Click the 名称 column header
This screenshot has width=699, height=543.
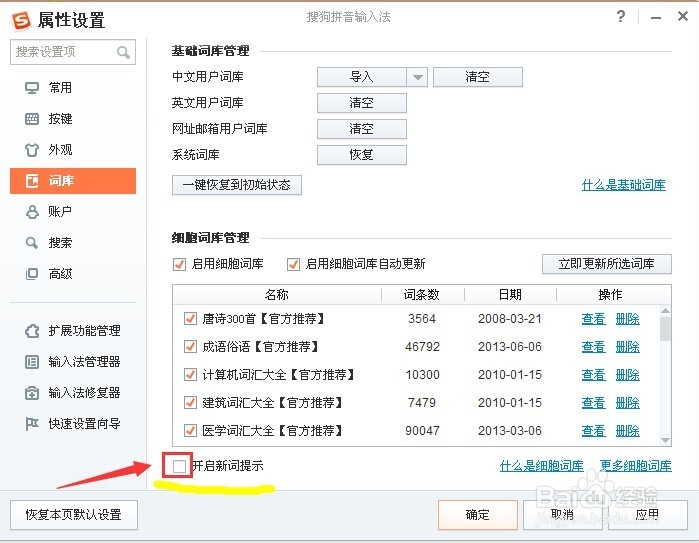(x=276, y=295)
